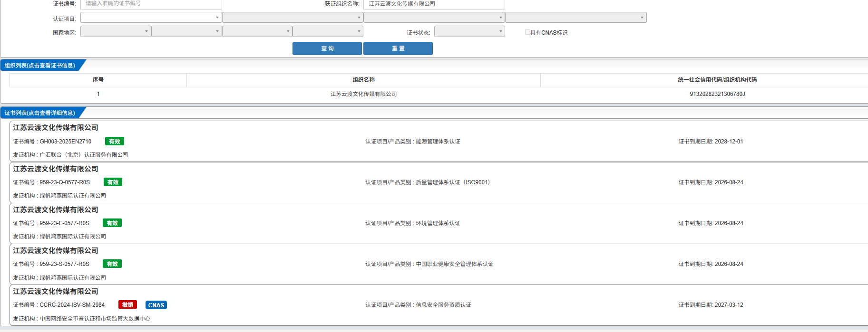Screen dimensions: 868x332
Task: Click organization row 江苏云渡文化传媒有限公司 in the table
Action: pyautogui.click(x=363, y=94)
